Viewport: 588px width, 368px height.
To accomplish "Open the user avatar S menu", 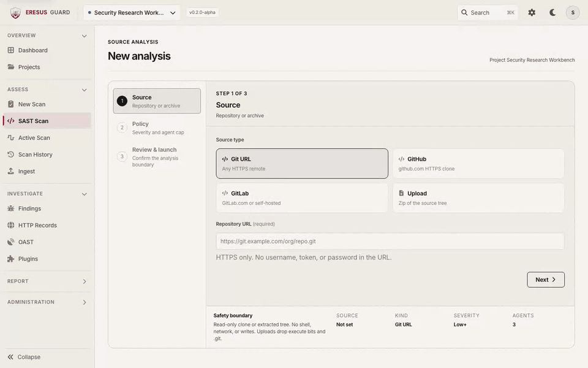I will [x=573, y=12].
